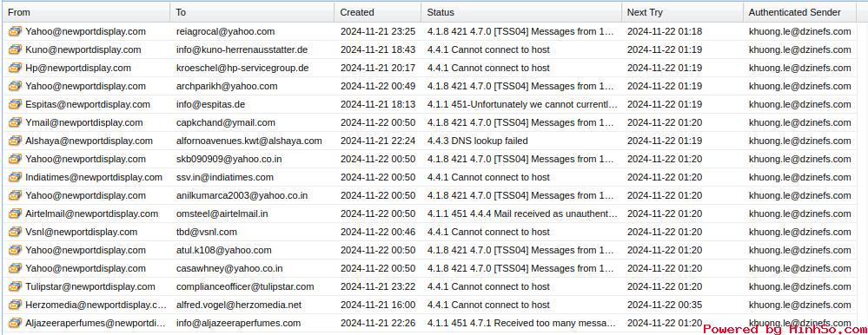This screenshot has height=335, width=868.
Task: Sort by the Created column header
Action: tap(378, 12)
